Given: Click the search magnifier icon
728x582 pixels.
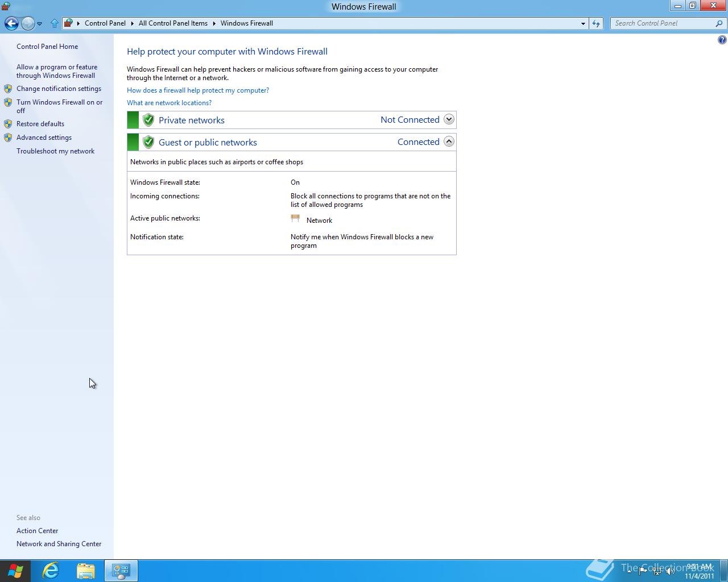Looking at the screenshot, I should (719, 23).
